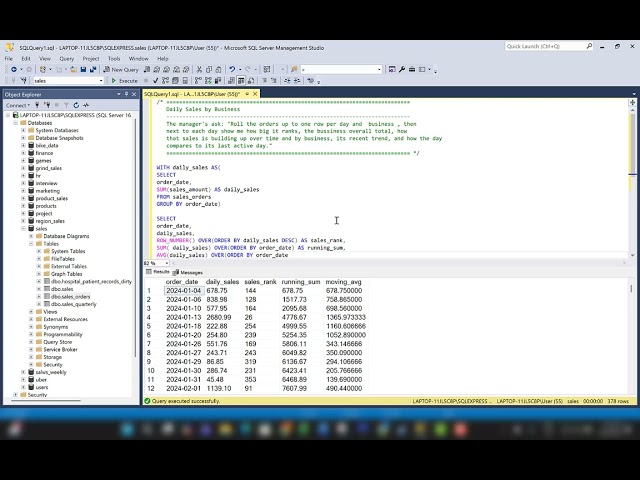
Task: Select dbo.hospital_patient_records_dirty table
Action: [x=91, y=282]
